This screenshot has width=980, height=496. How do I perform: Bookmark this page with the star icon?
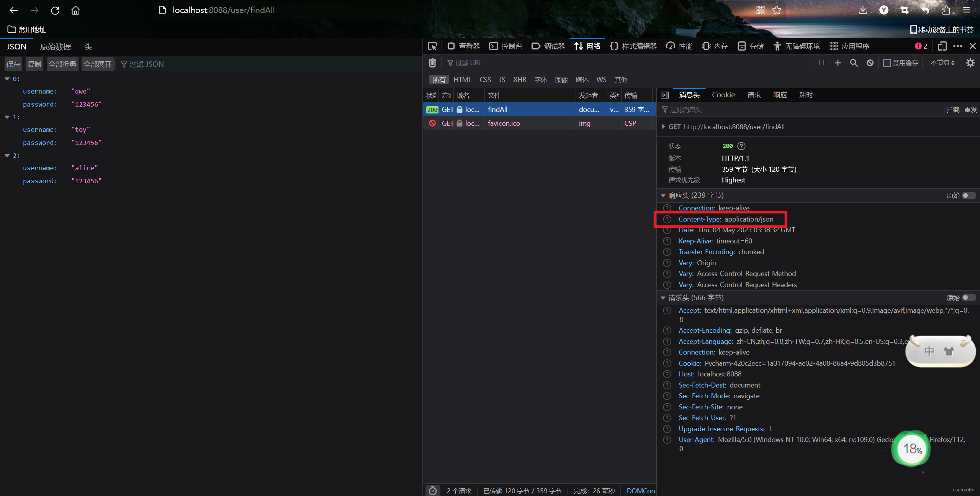pos(777,10)
